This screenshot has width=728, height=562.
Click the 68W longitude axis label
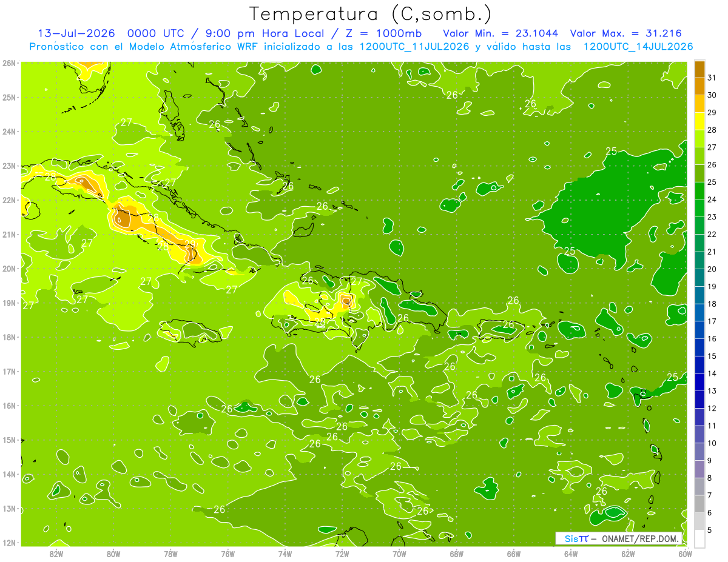(x=457, y=554)
